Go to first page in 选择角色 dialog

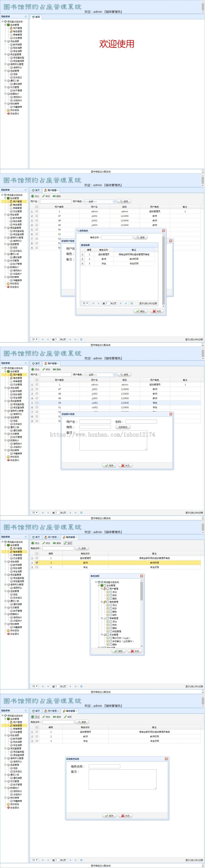tap(93, 303)
